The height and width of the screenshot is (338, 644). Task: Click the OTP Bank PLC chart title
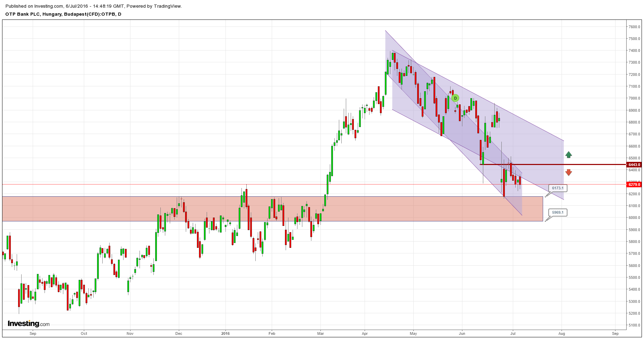point(63,14)
